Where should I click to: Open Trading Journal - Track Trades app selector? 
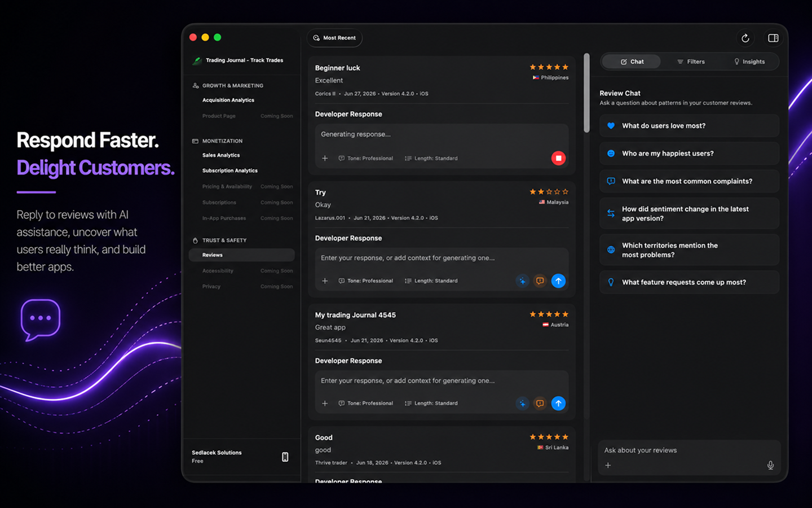[x=239, y=60]
